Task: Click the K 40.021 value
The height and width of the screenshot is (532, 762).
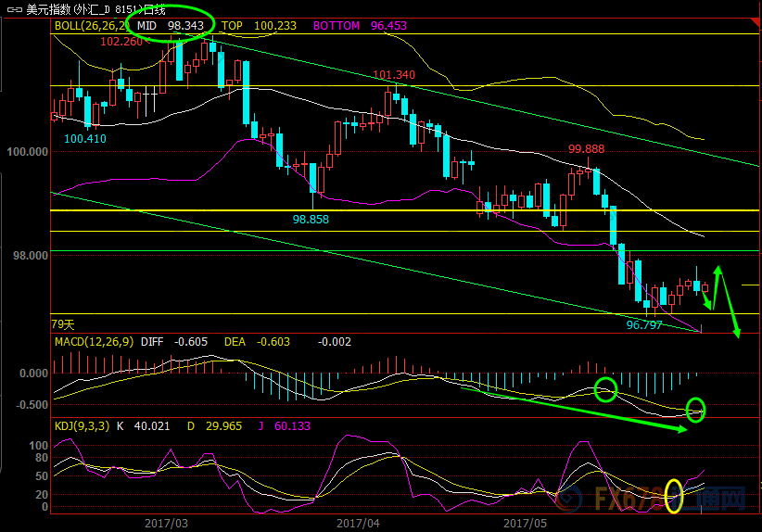Action: tap(144, 426)
